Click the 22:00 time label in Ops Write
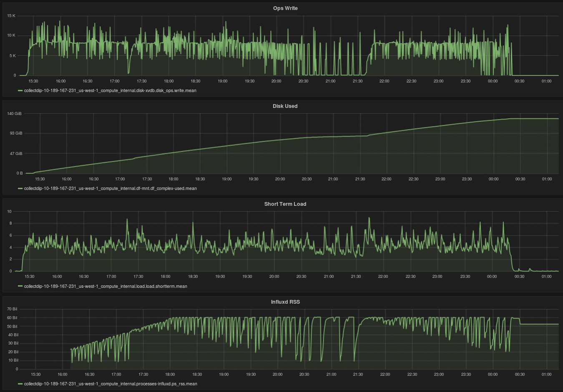563x392 pixels. pos(384,81)
